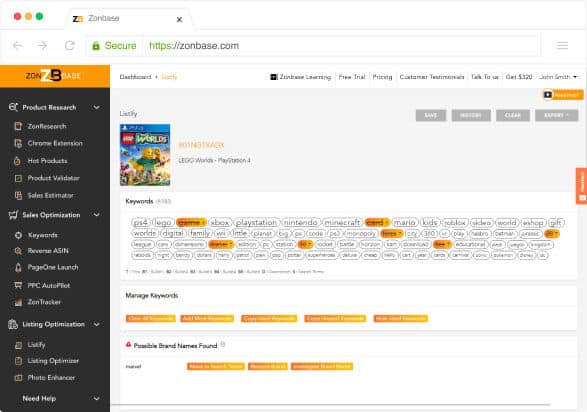Click the LEGO Worlds product cover image
The height and width of the screenshot is (412, 587).
145,155
